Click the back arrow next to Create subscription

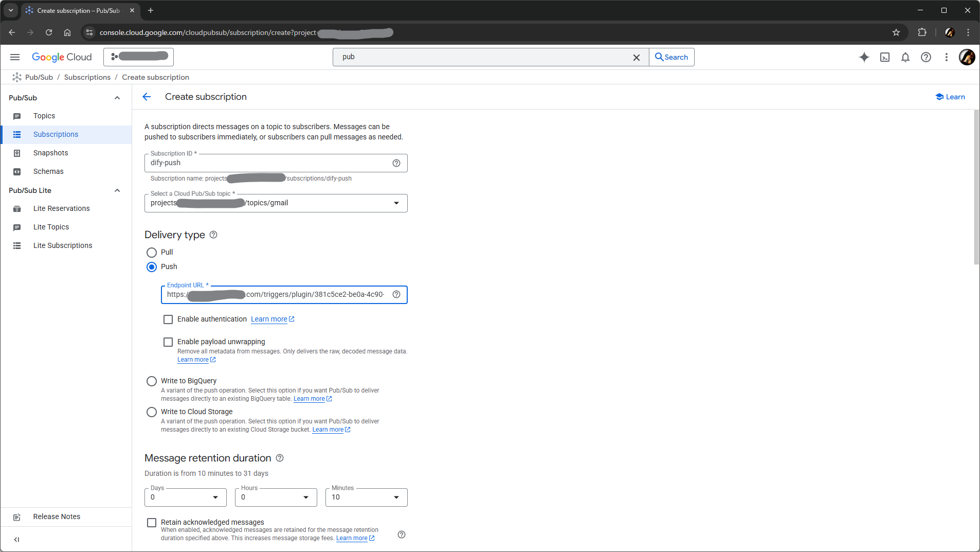(x=147, y=97)
